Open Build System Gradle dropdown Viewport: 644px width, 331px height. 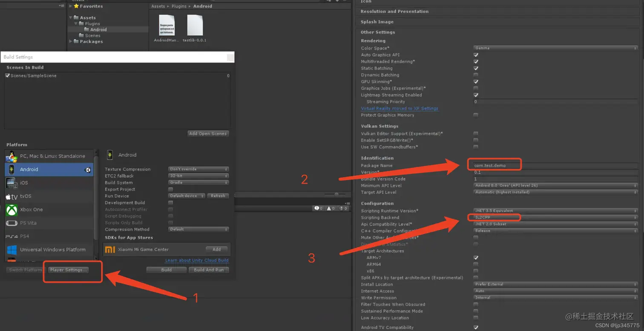198,182
